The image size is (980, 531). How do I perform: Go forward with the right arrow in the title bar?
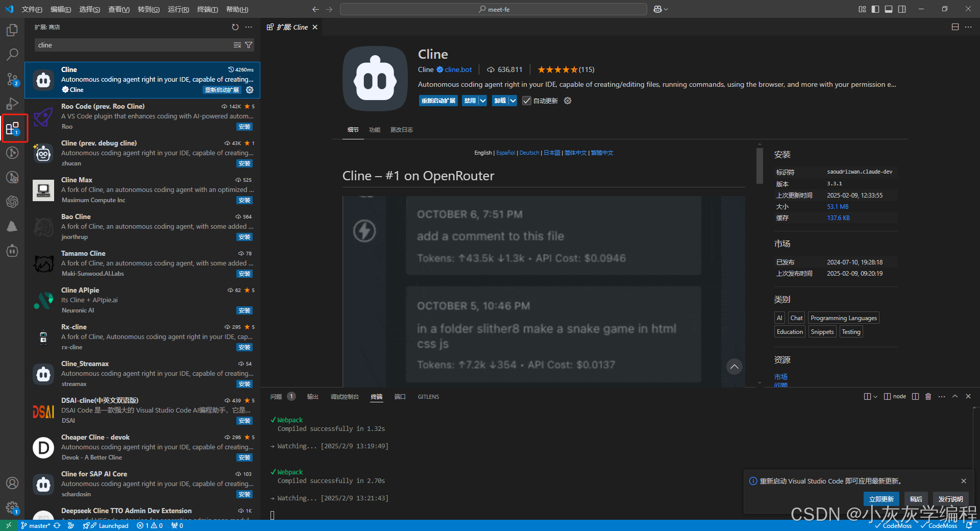(x=329, y=9)
